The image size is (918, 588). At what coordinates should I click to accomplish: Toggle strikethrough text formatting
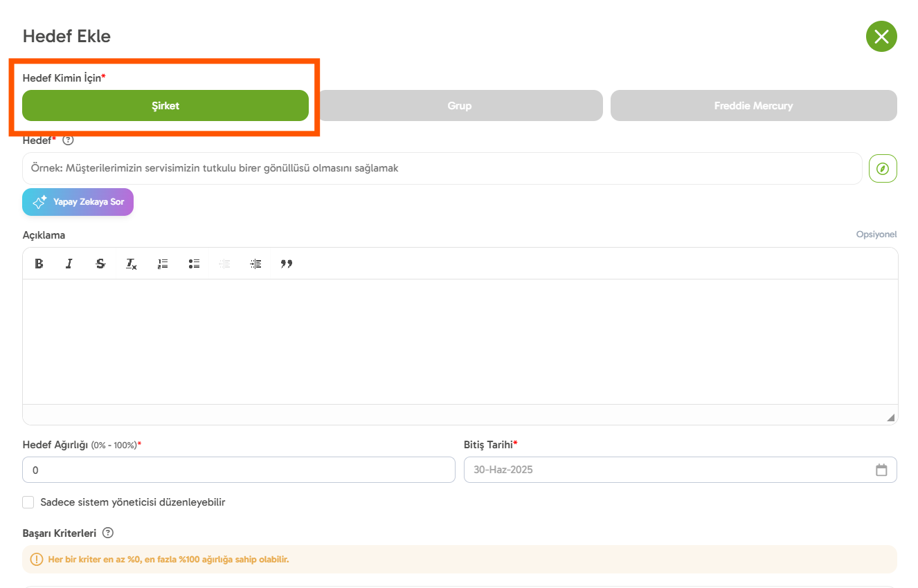point(100,264)
